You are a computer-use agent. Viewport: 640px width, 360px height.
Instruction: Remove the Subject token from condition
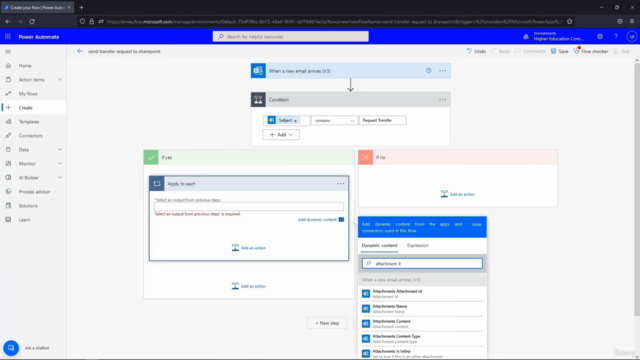pos(295,121)
